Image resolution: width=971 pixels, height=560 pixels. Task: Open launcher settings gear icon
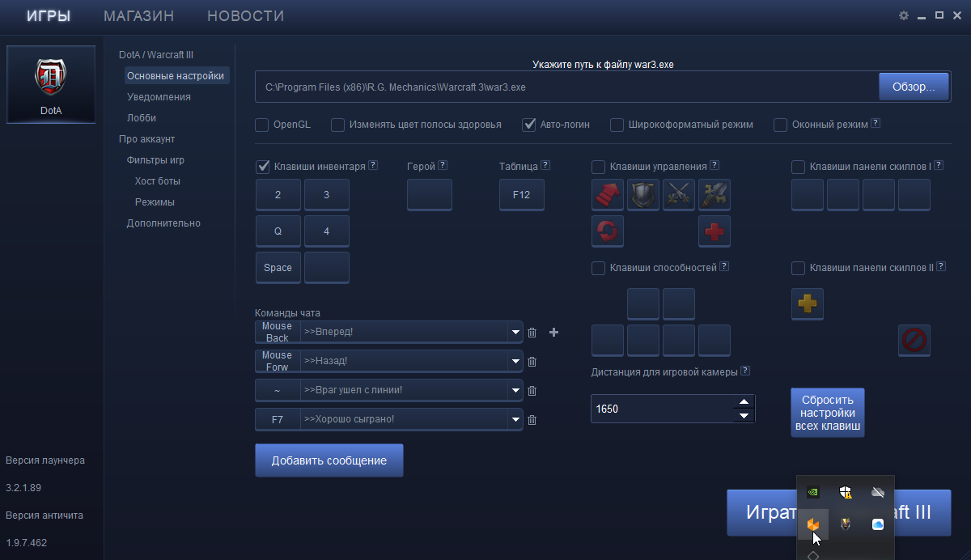pyautogui.click(x=904, y=15)
